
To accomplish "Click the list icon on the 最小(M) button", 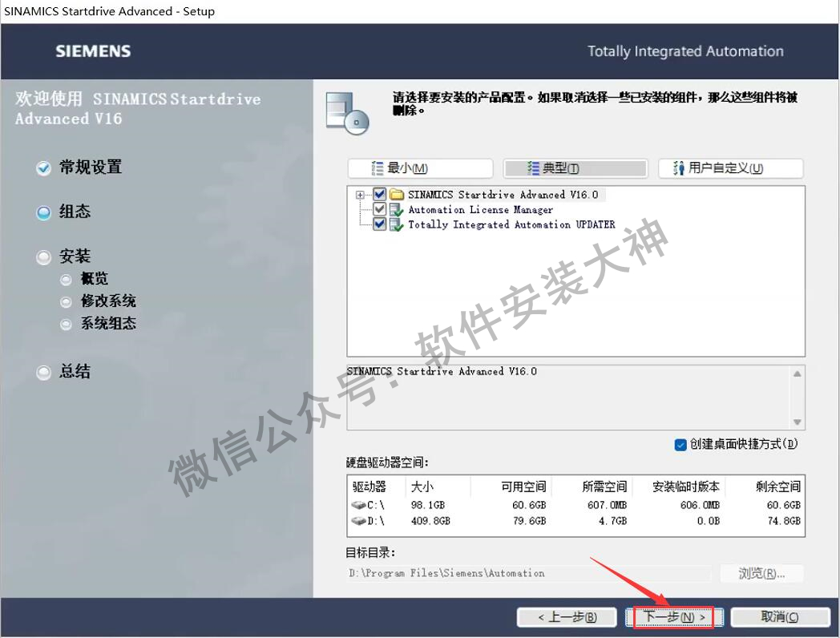I will (x=378, y=168).
